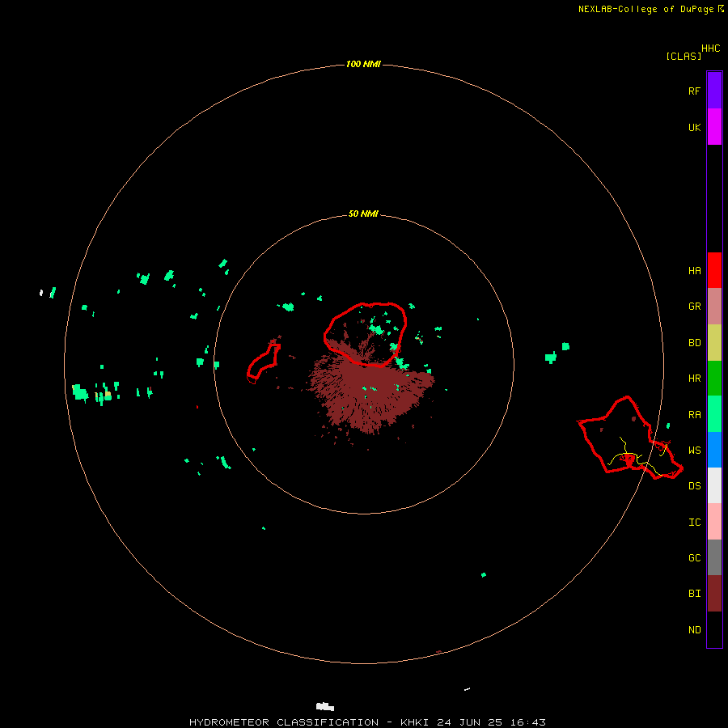Click the IC legend label

(x=694, y=523)
